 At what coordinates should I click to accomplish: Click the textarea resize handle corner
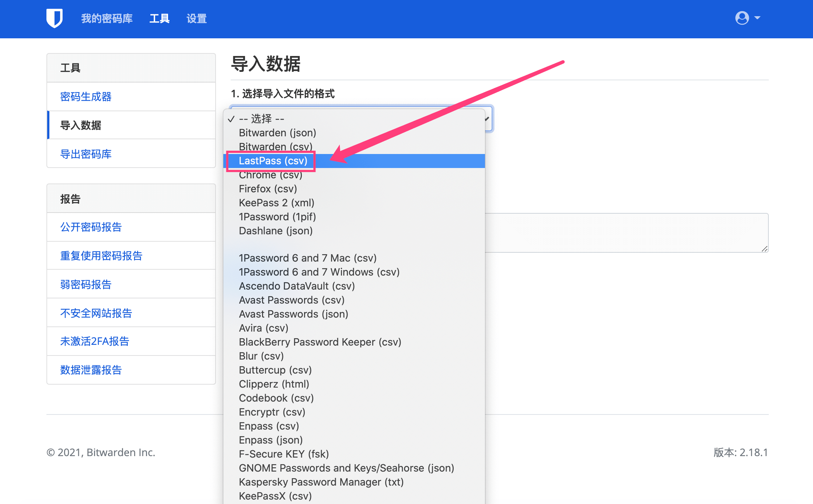coord(765,249)
